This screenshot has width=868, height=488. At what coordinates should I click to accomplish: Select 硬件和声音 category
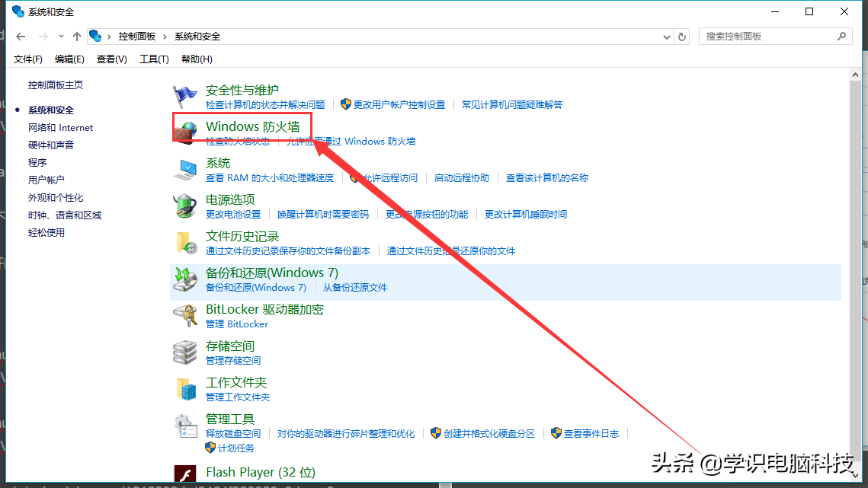(x=51, y=145)
